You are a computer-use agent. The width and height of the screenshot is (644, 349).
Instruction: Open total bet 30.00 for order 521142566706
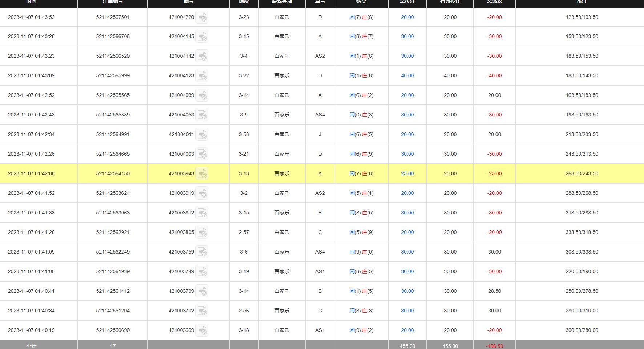[x=407, y=36]
